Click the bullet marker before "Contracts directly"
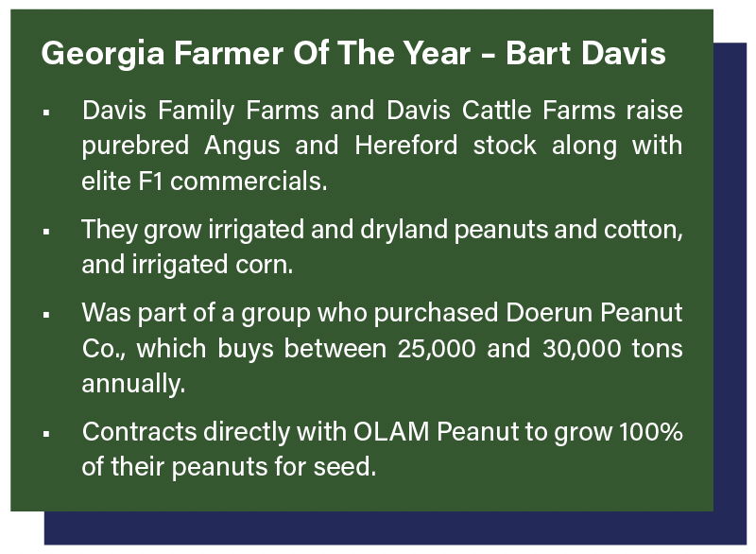This screenshot has height=554, width=756. (x=45, y=435)
